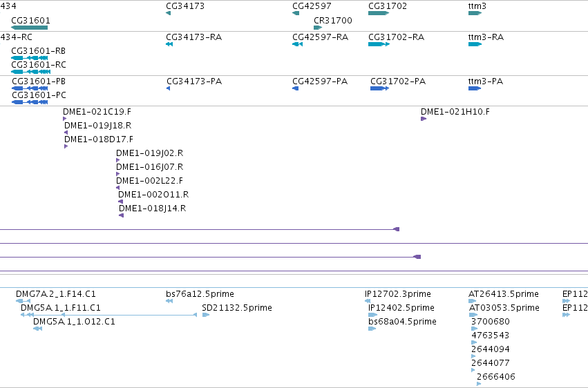Click the IP12702.3prime label
The width and height of the screenshot is (588, 388).
[x=398, y=294]
